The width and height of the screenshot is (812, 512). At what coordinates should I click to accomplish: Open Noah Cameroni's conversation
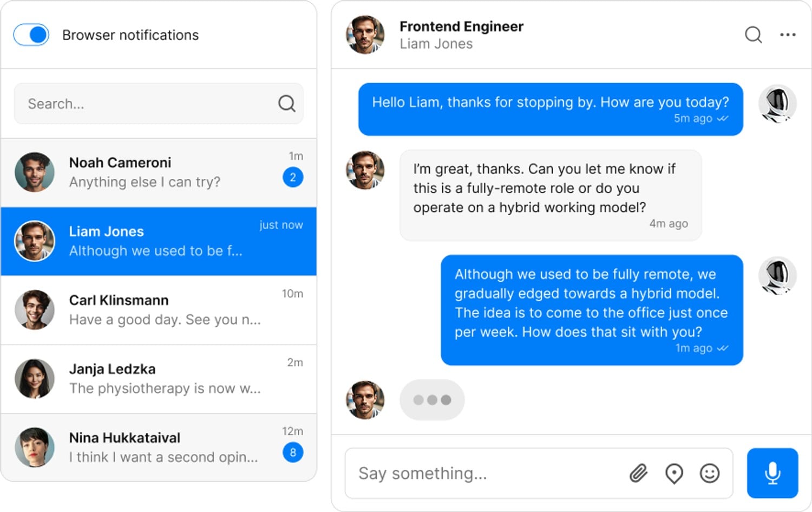(x=159, y=172)
